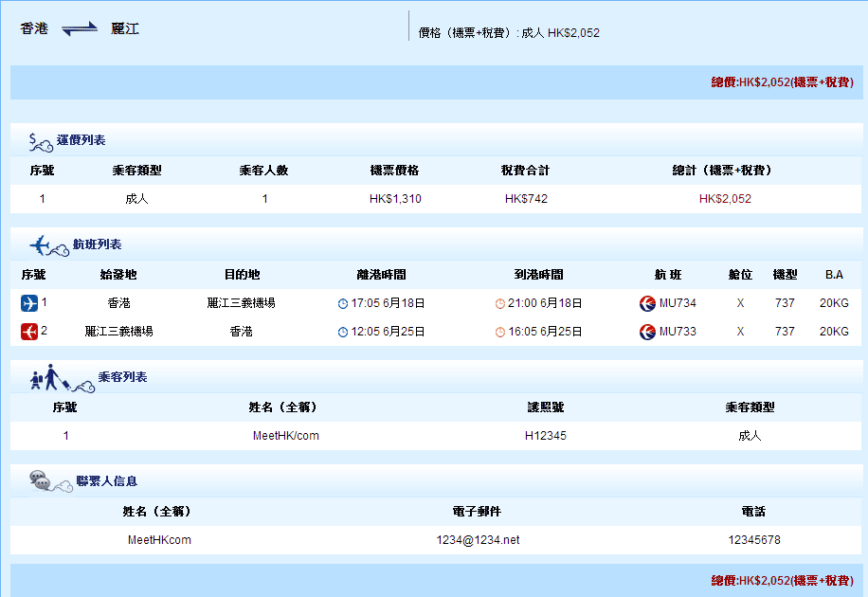Click the red total price text at top
This screenshot has width=868, height=597.
click(x=782, y=82)
